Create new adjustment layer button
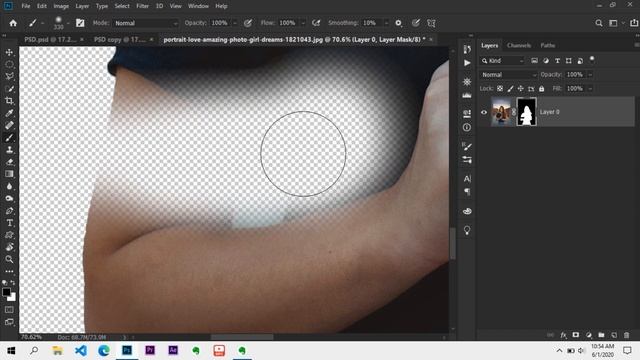The image size is (640, 360). pyautogui.click(x=589, y=335)
